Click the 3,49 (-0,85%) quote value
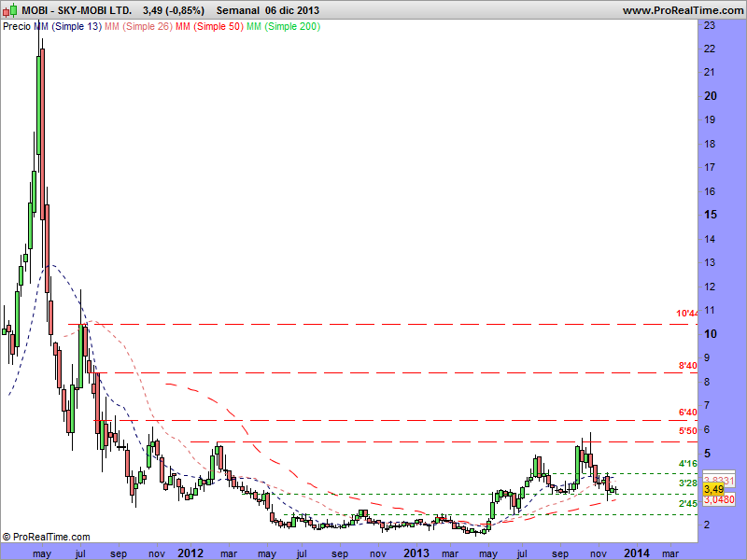 click(174, 10)
